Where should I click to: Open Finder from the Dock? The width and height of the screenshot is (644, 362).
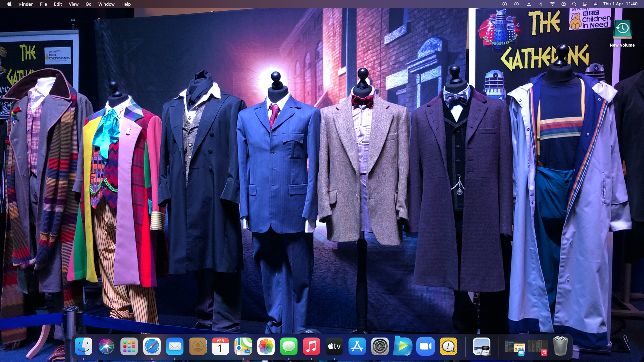(x=84, y=346)
